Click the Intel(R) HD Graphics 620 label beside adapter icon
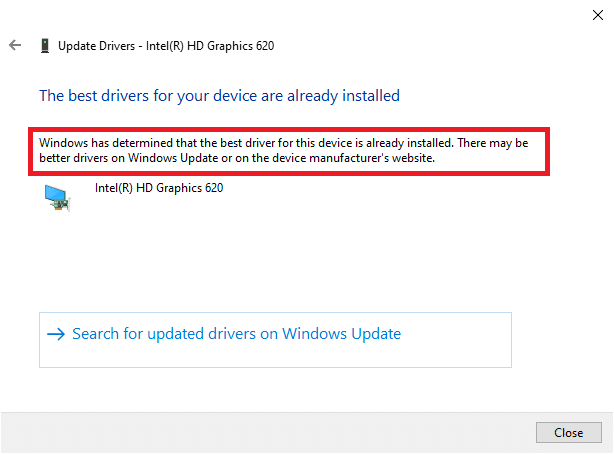614x454 pixels. pyautogui.click(x=159, y=188)
